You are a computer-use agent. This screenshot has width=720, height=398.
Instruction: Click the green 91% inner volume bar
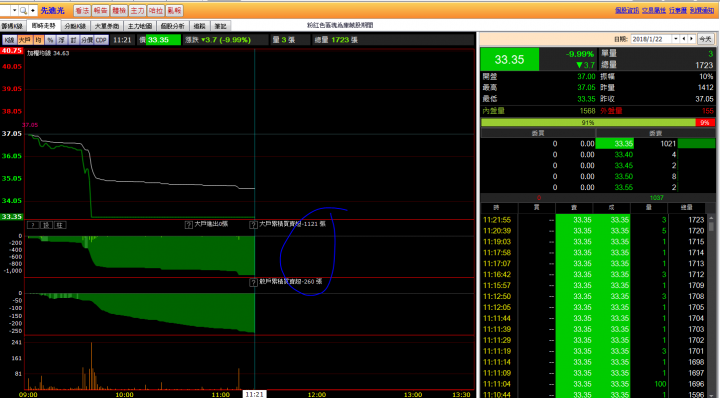coord(588,123)
